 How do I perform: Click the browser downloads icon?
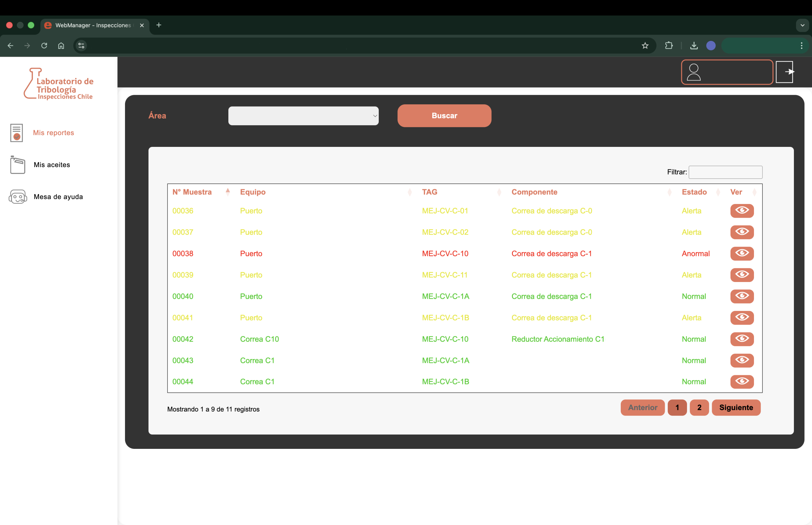click(x=693, y=46)
